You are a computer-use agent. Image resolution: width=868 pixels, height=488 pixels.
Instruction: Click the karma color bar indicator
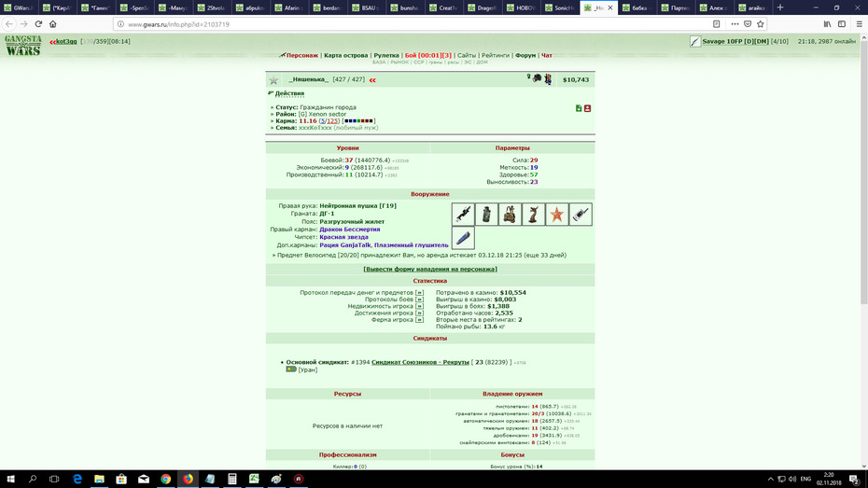click(358, 121)
